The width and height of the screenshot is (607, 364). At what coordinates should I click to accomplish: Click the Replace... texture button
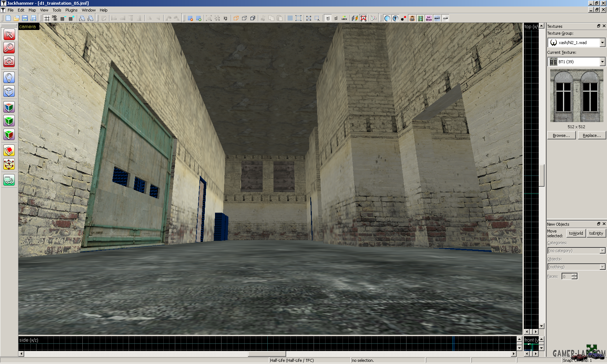(x=592, y=135)
